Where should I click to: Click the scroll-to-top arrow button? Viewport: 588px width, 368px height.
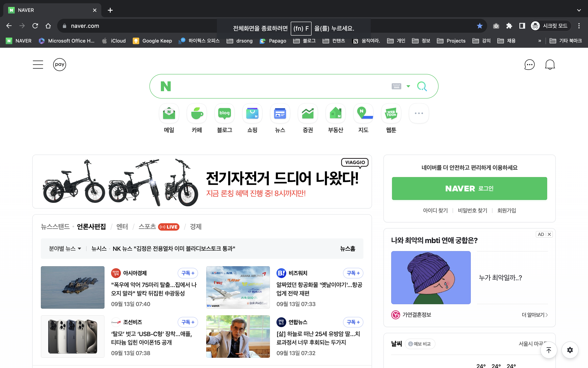(x=549, y=350)
